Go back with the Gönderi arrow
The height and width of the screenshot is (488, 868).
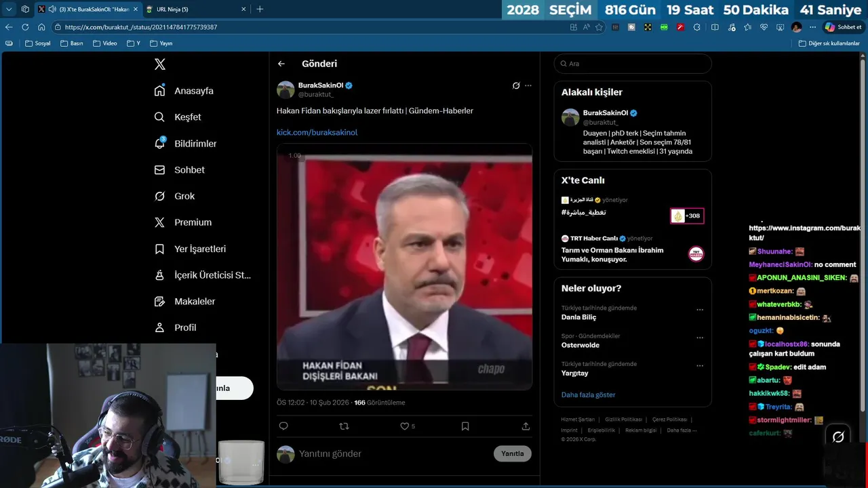pyautogui.click(x=281, y=64)
